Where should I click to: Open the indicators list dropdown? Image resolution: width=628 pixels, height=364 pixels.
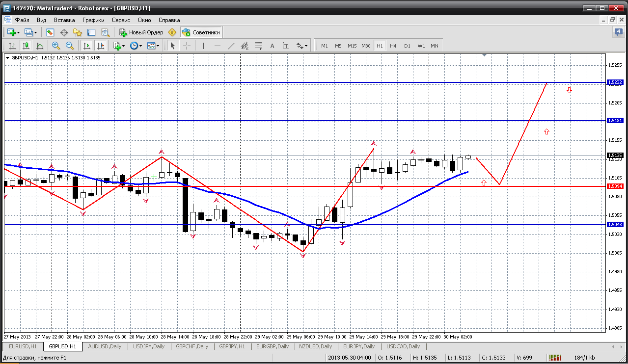(118, 46)
